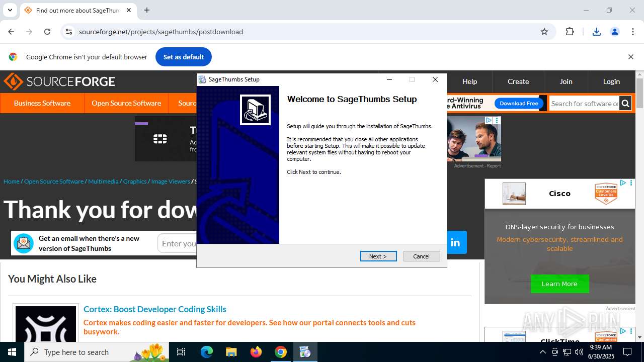Open Task View on taskbar
Screen dimensions: 644x362
tap(181, 352)
